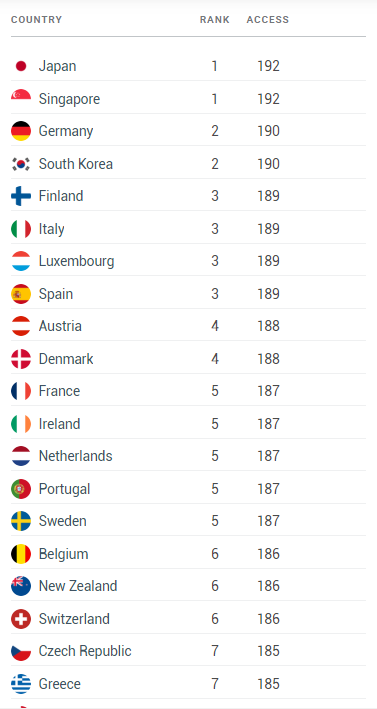Open the Netherlands country link
This screenshot has width=377, height=709.
click(x=75, y=456)
